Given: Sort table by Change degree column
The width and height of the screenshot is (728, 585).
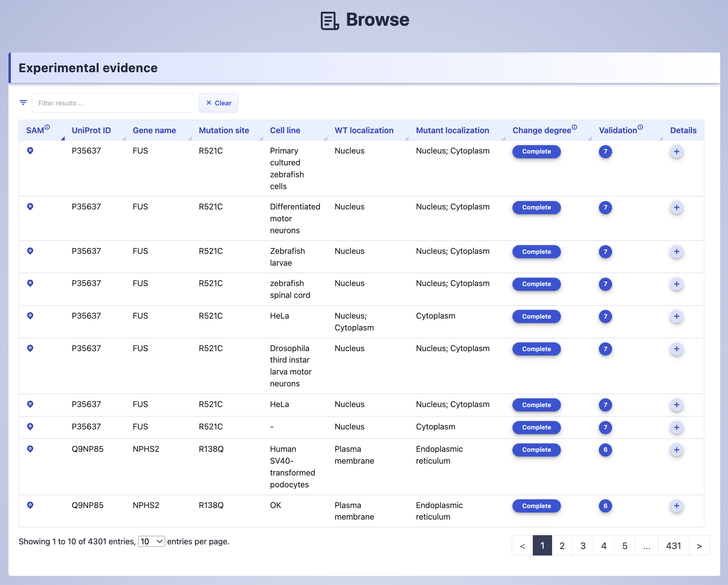Looking at the screenshot, I should coord(542,130).
